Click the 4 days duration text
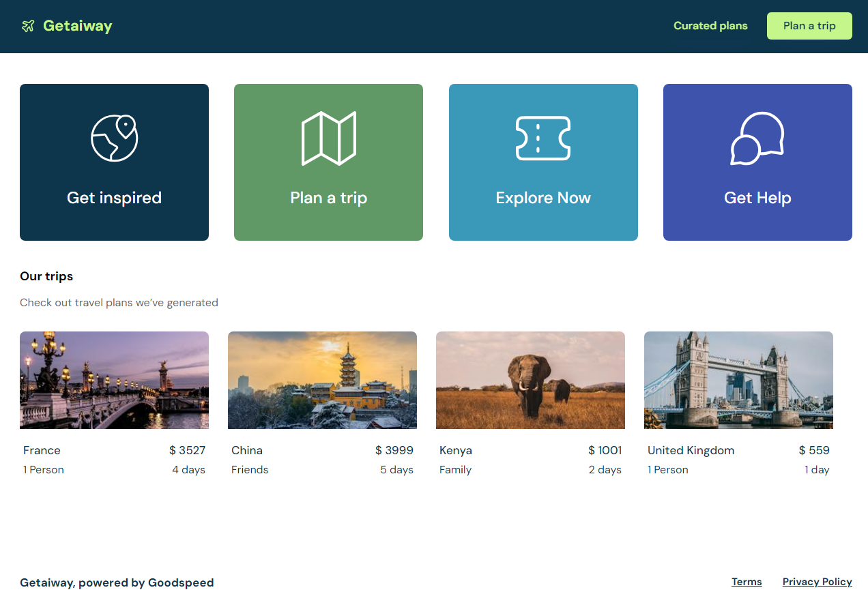Viewport: 868px width, 607px height. click(188, 470)
